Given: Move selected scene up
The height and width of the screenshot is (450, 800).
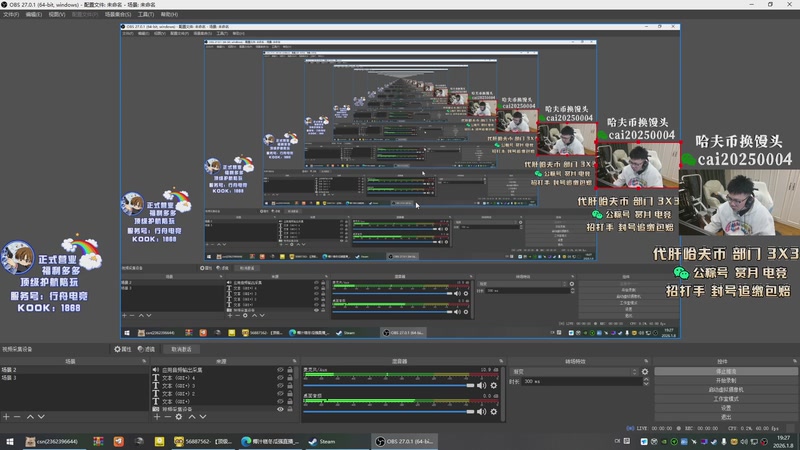Looking at the screenshot, I should pos(30,417).
